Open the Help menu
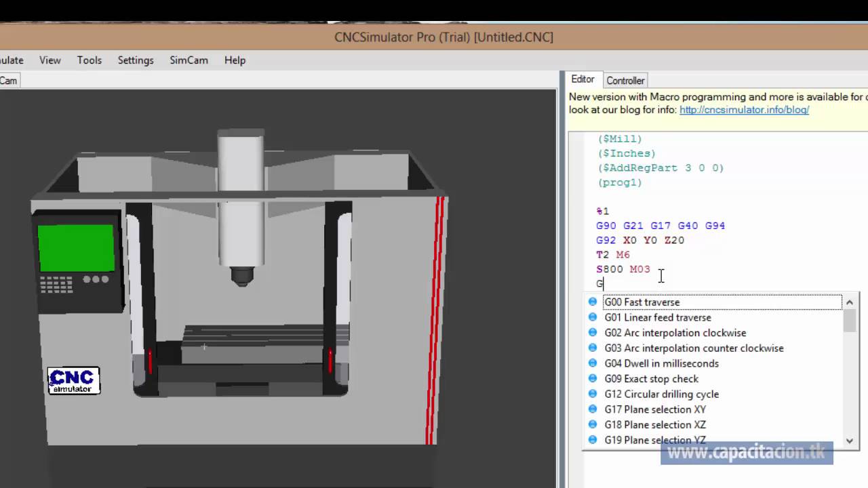Viewport: 868px width, 488px height. point(235,60)
